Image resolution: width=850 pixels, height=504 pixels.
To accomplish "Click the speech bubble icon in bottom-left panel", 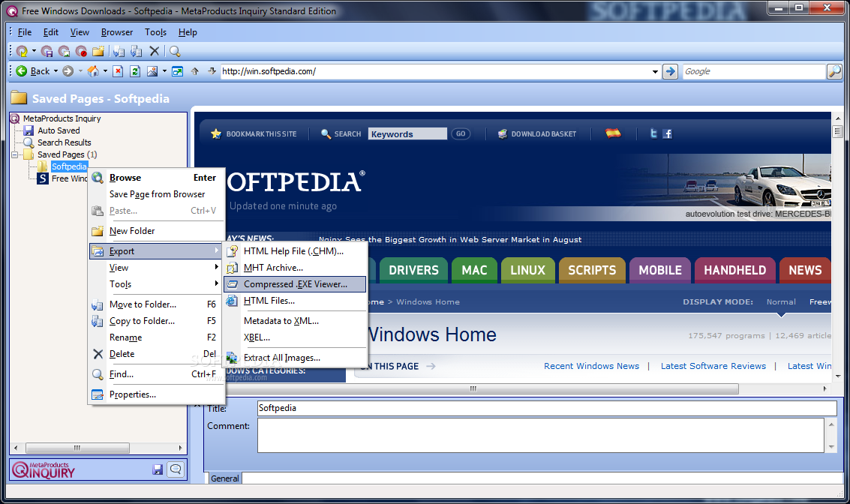I will pyautogui.click(x=176, y=469).
